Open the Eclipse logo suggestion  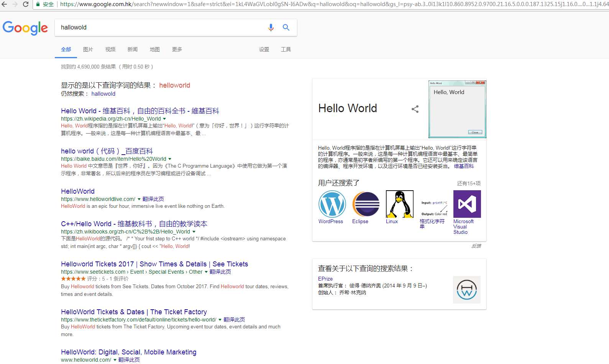pyautogui.click(x=366, y=204)
